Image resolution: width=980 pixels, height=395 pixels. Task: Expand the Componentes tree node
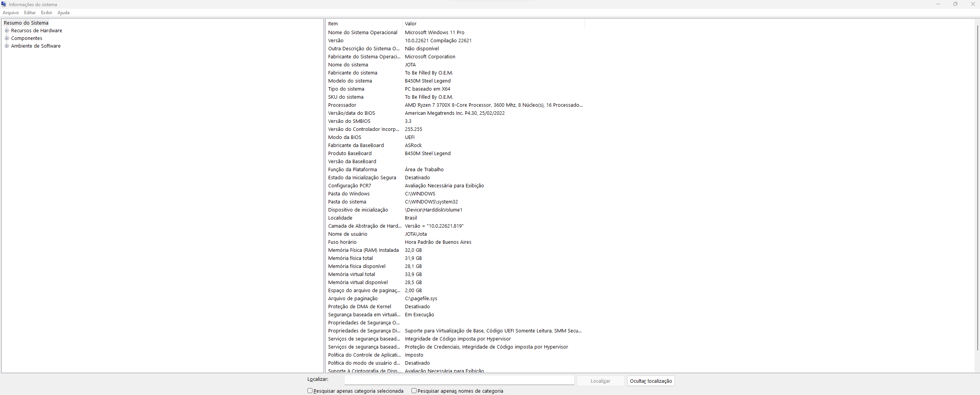coord(7,38)
